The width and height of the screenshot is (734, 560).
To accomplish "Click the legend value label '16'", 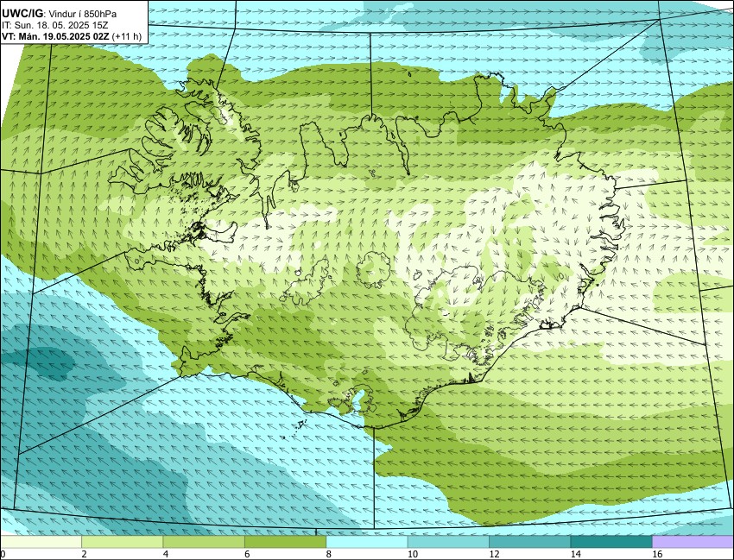I will [x=656, y=554].
